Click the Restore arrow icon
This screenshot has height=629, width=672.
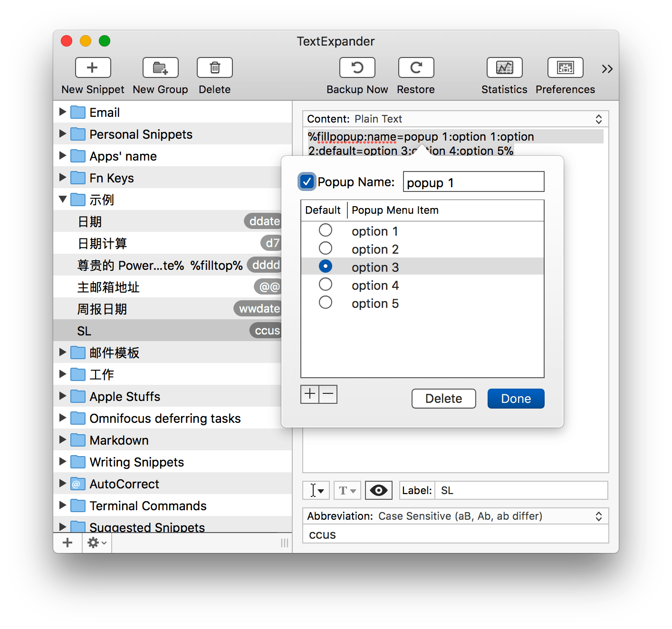click(x=416, y=68)
